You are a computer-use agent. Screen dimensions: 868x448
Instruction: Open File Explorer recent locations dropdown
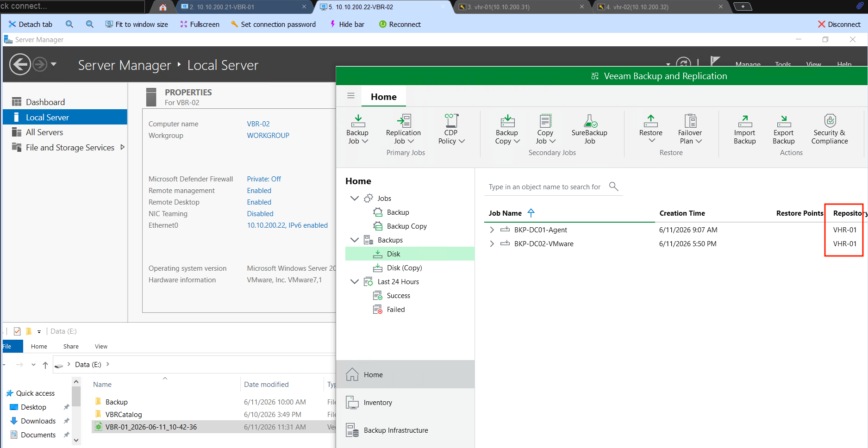click(33, 365)
